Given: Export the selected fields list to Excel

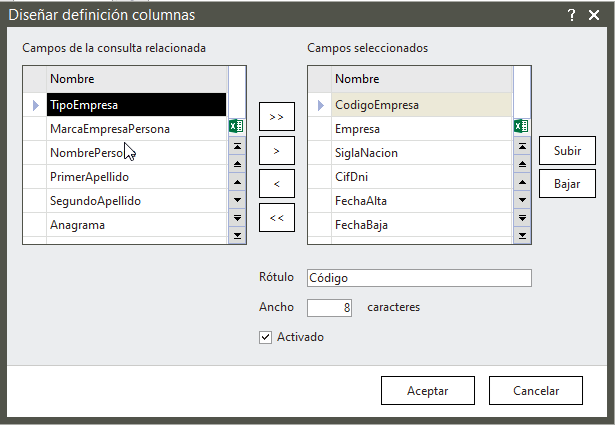Looking at the screenshot, I should (521, 127).
